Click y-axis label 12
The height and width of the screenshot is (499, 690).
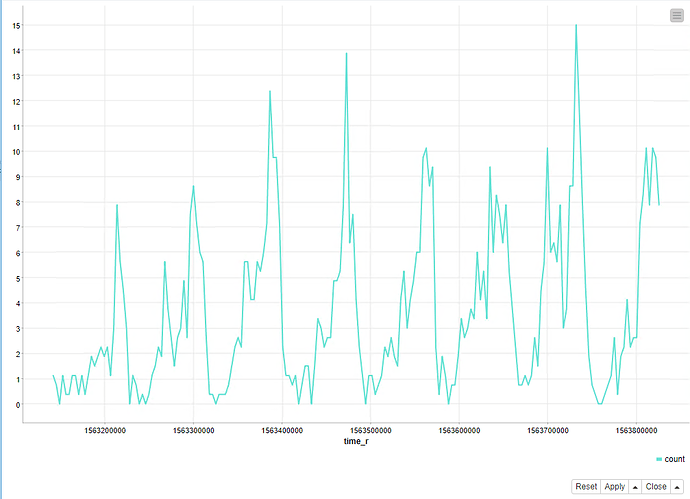pyautogui.click(x=16, y=102)
